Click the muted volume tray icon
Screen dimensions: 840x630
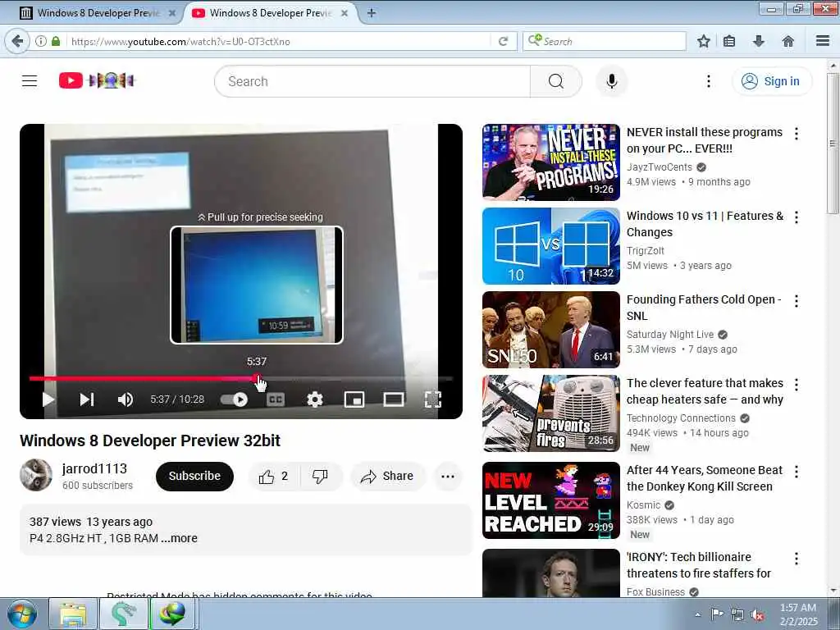[757, 614]
